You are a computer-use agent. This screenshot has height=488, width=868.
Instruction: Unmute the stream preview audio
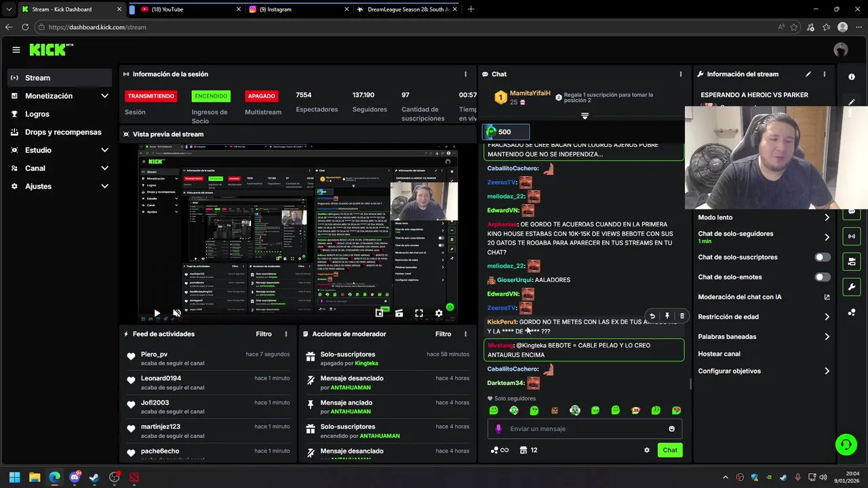[x=176, y=313]
